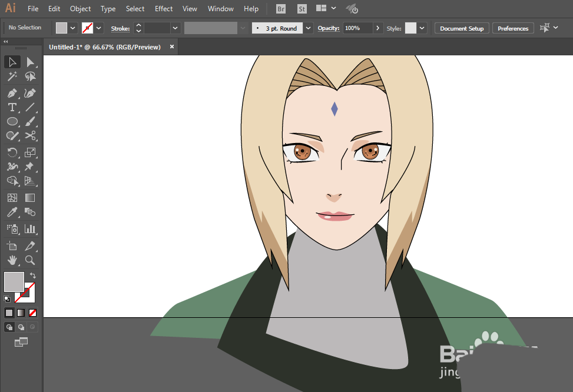
Task: Switch to the Untitled-1 document tab
Action: pyautogui.click(x=105, y=47)
